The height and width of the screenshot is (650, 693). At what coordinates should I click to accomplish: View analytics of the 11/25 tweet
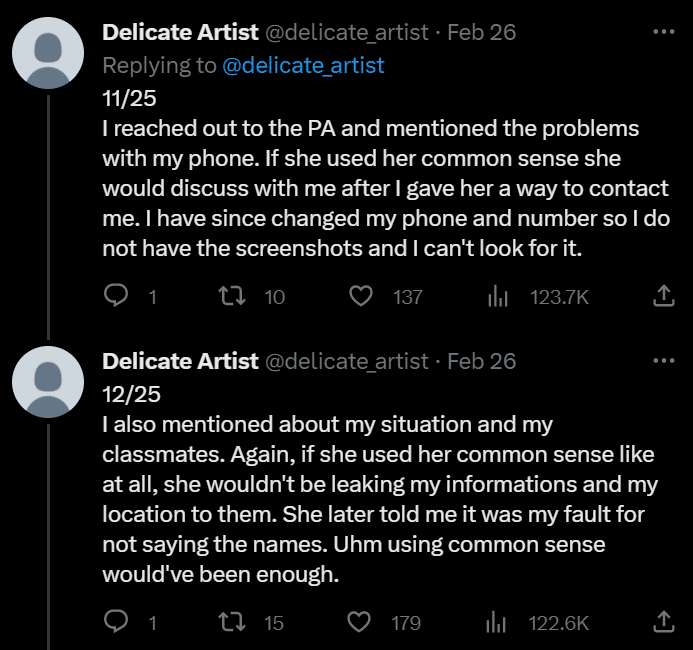point(498,296)
